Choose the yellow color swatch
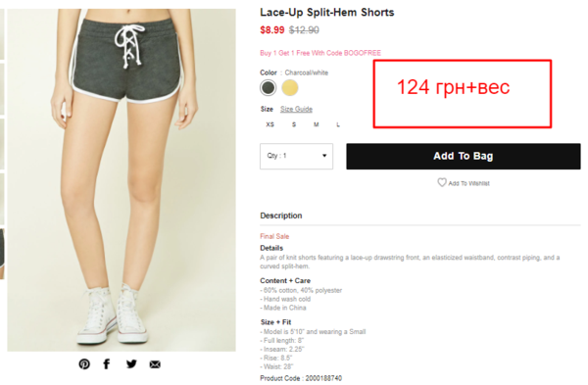 tap(290, 88)
